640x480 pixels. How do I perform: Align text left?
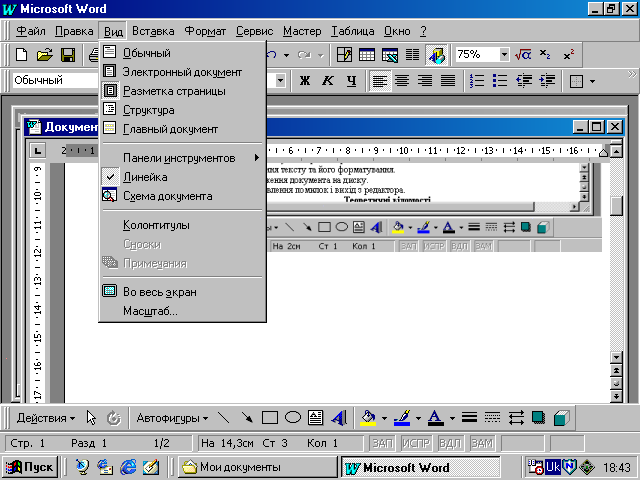pos(379,81)
